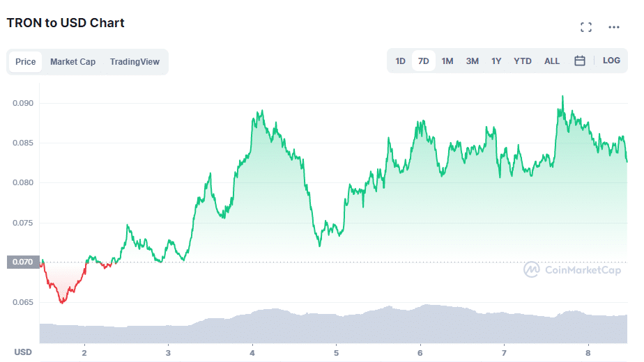The height and width of the screenshot is (362, 644).
Task: Click the 0.075 y-axis label
Action: [x=23, y=223]
